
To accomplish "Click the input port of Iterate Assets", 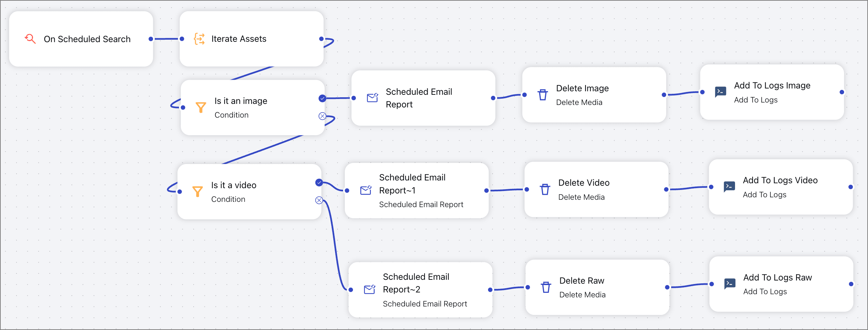I will tap(182, 39).
